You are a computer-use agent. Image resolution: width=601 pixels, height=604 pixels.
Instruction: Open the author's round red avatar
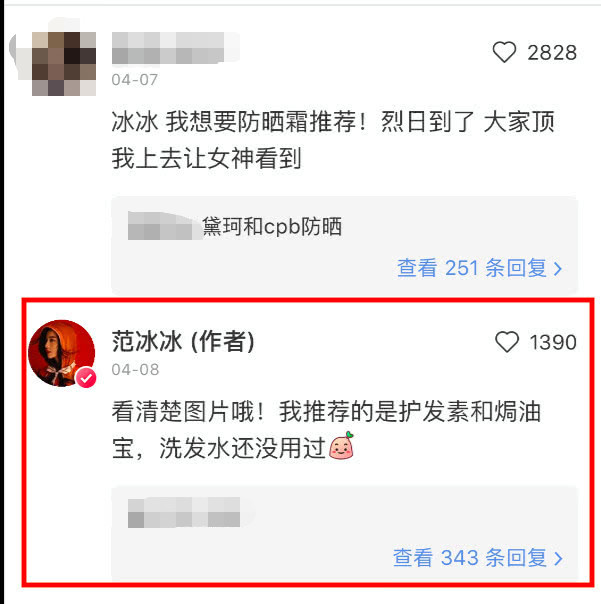pyautogui.click(x=62, y=353)
